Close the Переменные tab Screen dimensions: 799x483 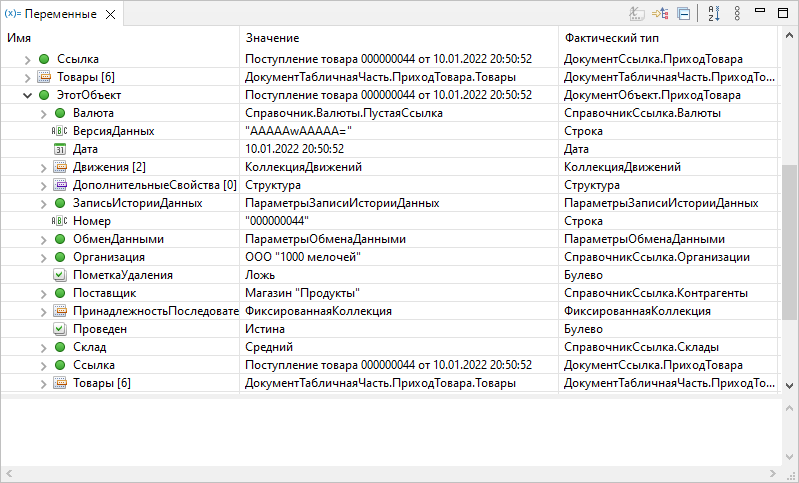tap(110, 14)
